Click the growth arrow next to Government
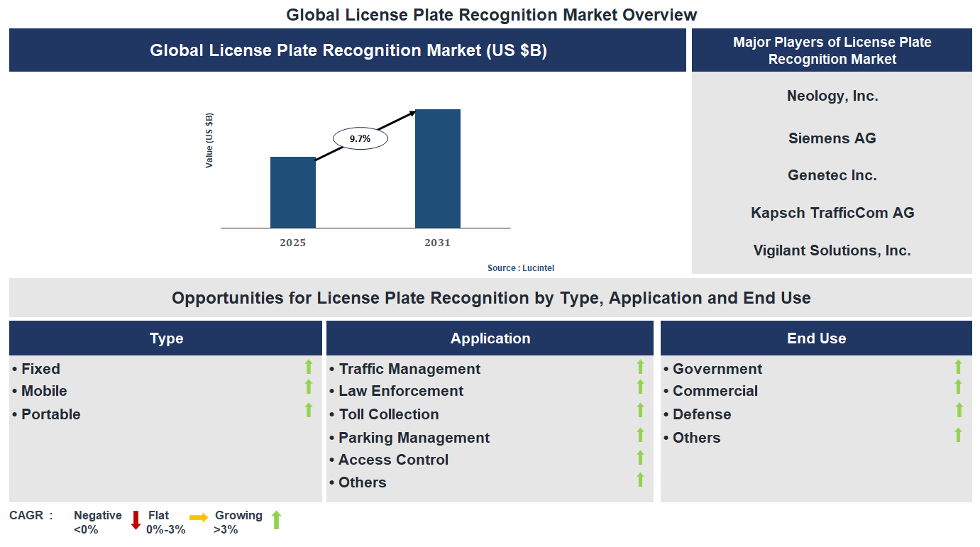This screenshot has width=980, height=547. pyautogui.click(x=959, y=367)
